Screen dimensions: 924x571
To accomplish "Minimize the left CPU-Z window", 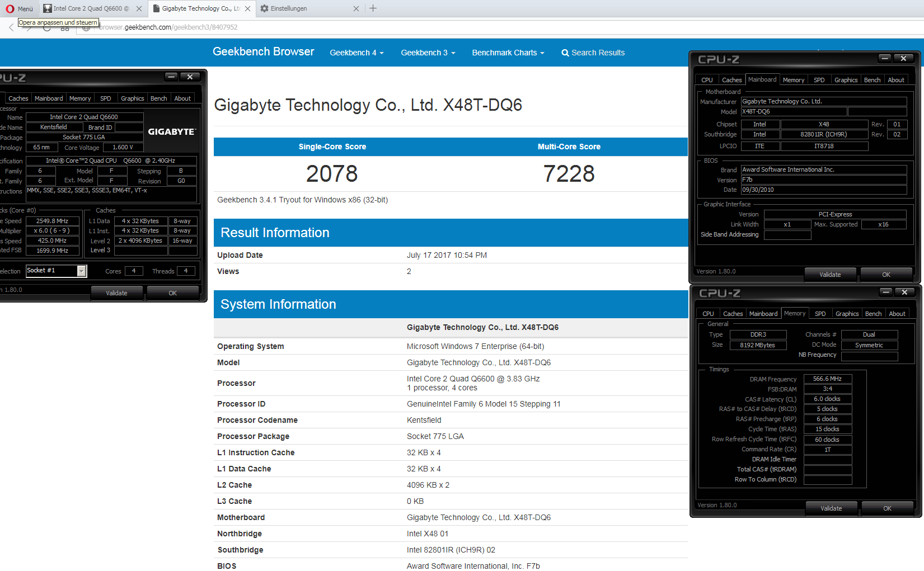I will [x=171, y=77].
